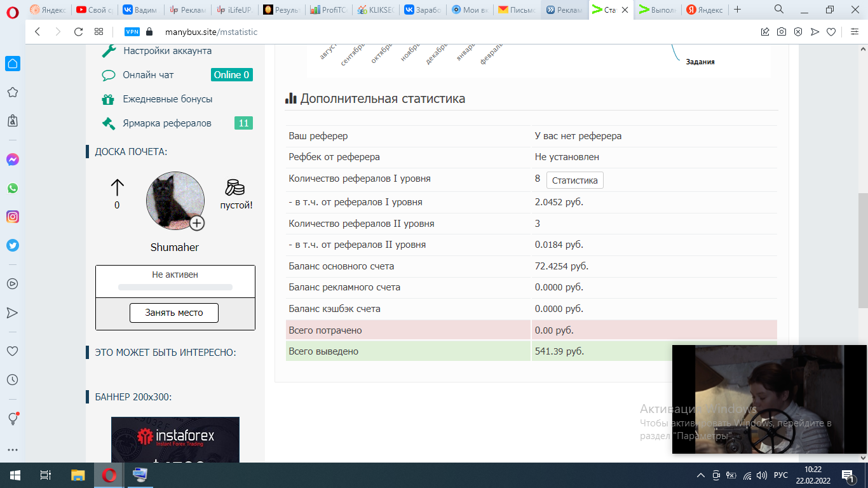
Task: Click the «Статистика» referral button
Action: coord(575,180)
